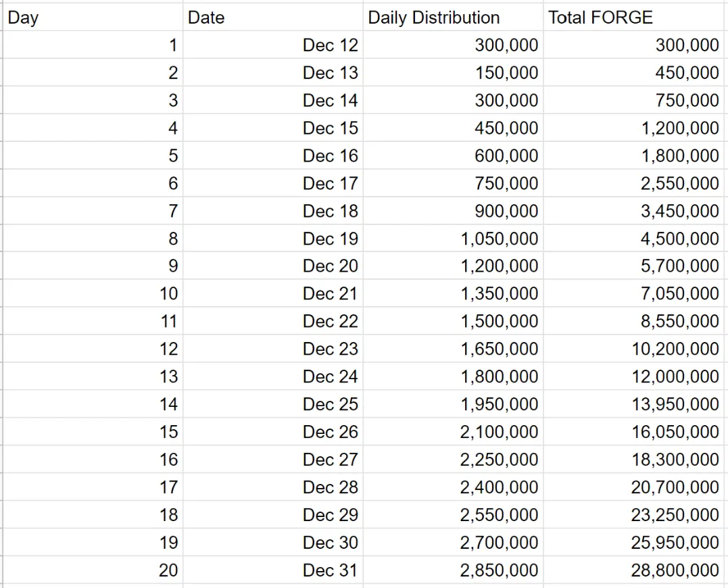The image size is (728, 588).
Task: Click the 900,000 daily distribution cell
Action: [453, 211]
